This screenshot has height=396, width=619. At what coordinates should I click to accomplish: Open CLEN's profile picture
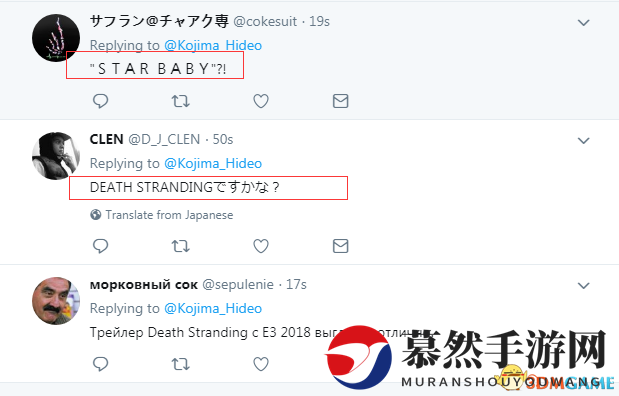[x=56, y=156]
